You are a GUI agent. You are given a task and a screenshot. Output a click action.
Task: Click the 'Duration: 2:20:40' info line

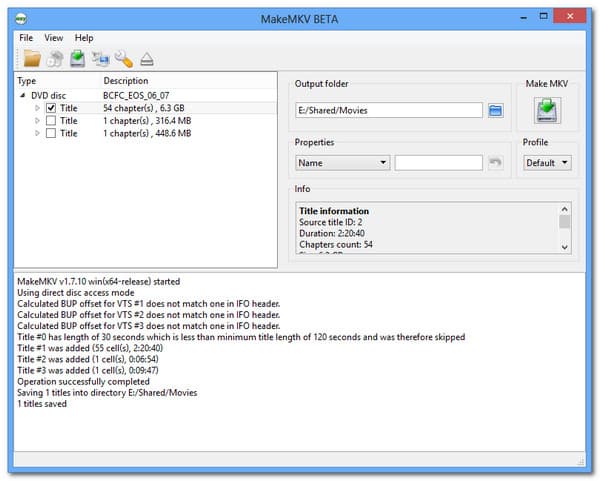coord(332,233)
